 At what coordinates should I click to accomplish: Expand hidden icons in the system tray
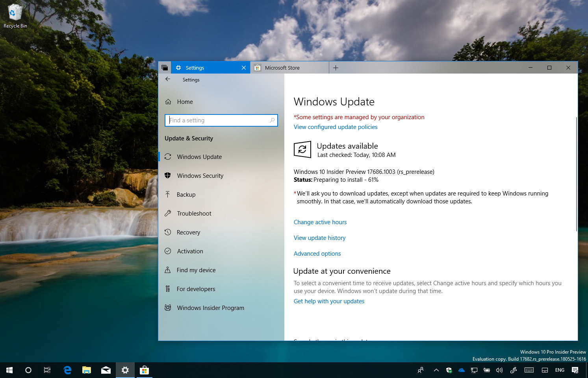pyautogui.click(x=436, y=370)
